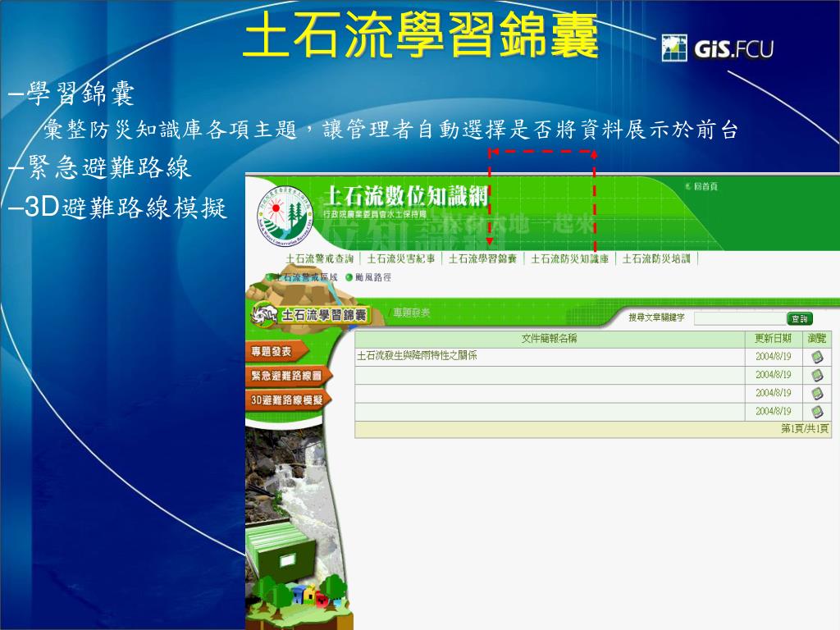Click the GIS.FCU logo icon
840x630 pixels.
coord(674,48)
